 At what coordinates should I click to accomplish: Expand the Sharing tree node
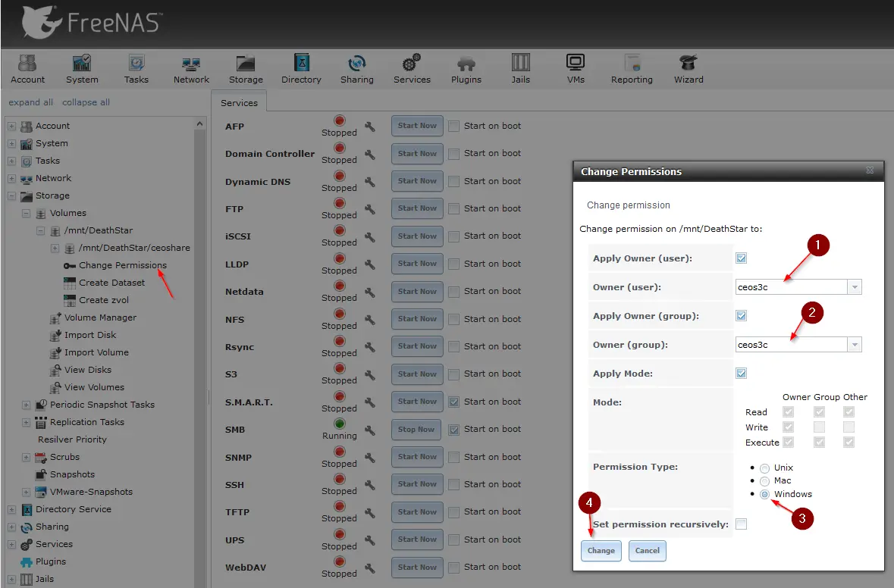pos(11,527)
